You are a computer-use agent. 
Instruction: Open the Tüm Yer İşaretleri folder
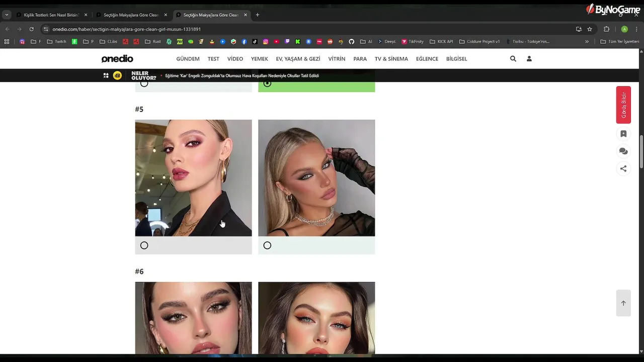(x=619, y=42)
